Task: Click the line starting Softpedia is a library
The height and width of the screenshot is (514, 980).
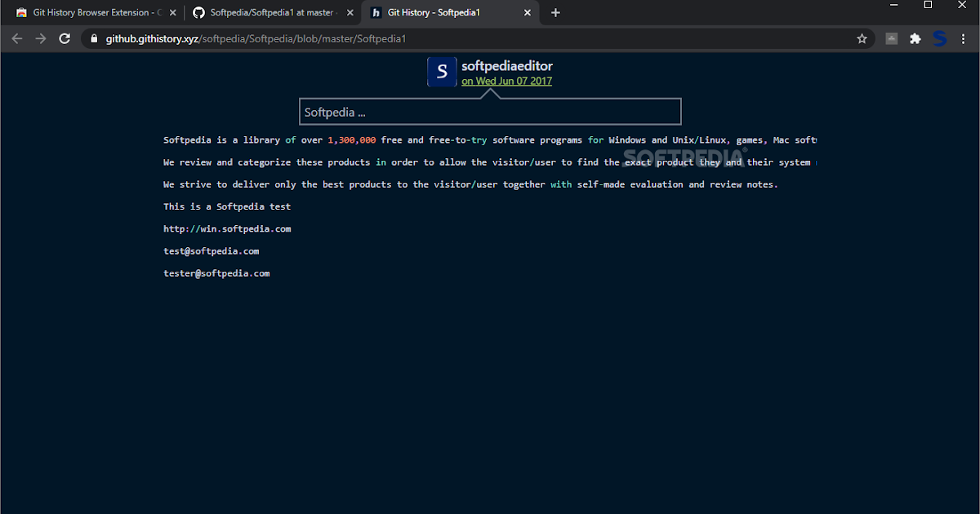Action: tap(490, 140)
